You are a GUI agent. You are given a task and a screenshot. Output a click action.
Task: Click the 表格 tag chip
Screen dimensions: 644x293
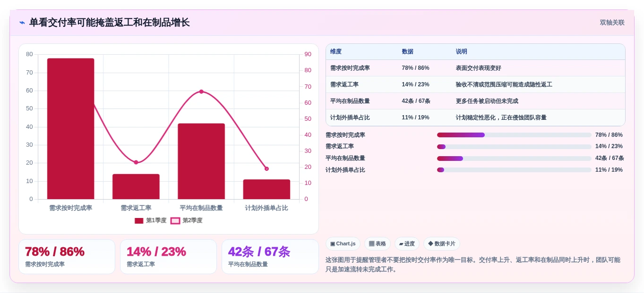point(378,244)
